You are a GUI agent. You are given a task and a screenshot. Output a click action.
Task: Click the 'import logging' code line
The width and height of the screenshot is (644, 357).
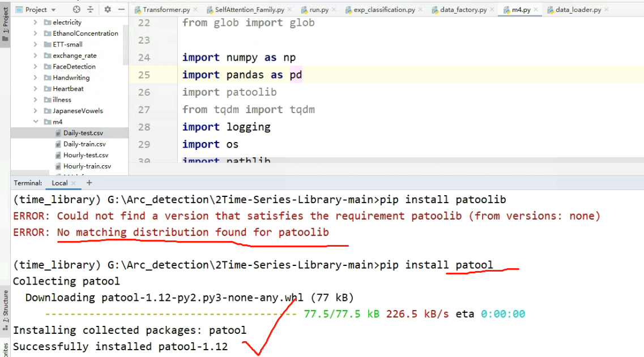(227, 127)
